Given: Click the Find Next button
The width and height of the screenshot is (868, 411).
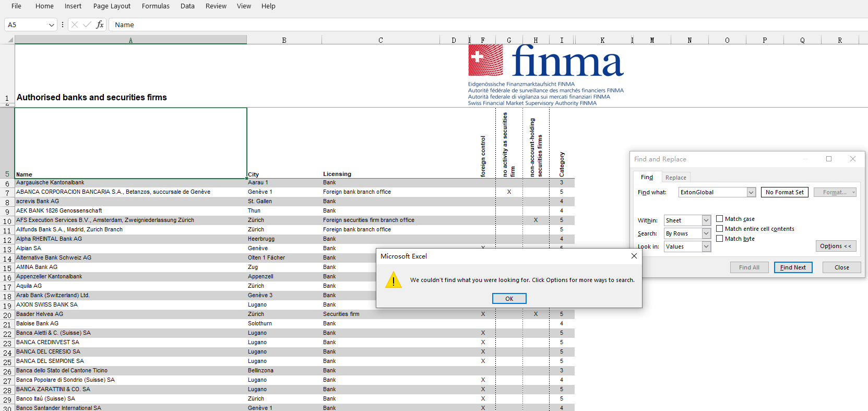Looking at the screenshot, I should coord(793,267).
